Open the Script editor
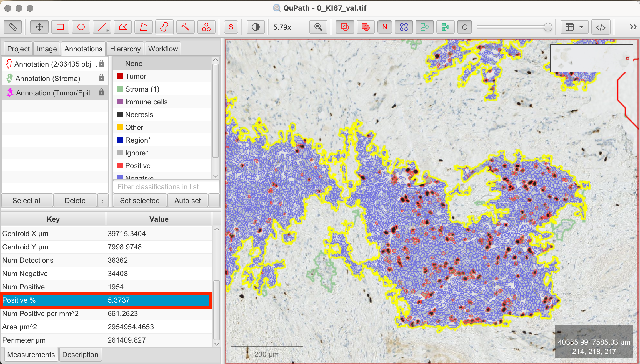Screen dimensions: 640x364 point(601,27)
